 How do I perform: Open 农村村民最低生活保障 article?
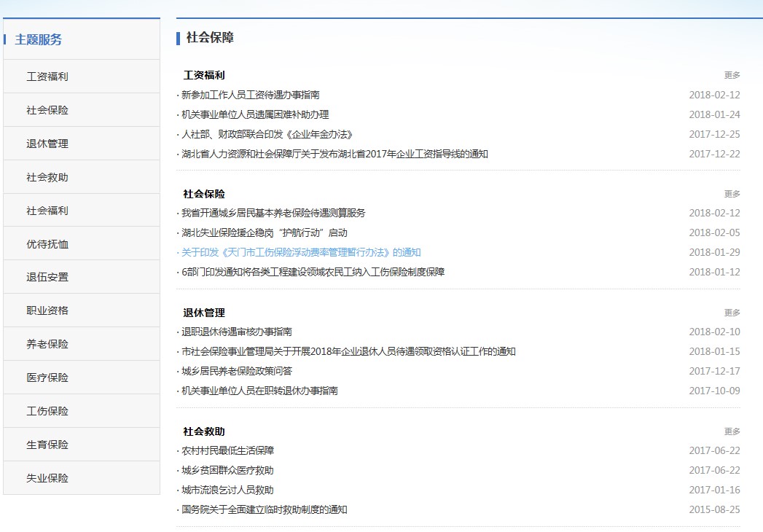[x=227, y=450]
